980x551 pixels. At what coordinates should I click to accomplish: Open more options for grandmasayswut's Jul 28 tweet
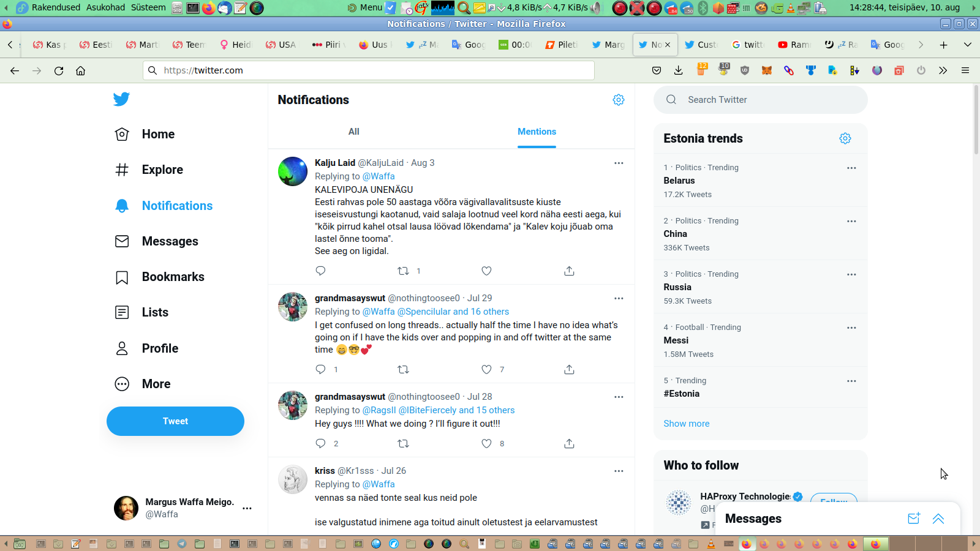click(619, 397)
